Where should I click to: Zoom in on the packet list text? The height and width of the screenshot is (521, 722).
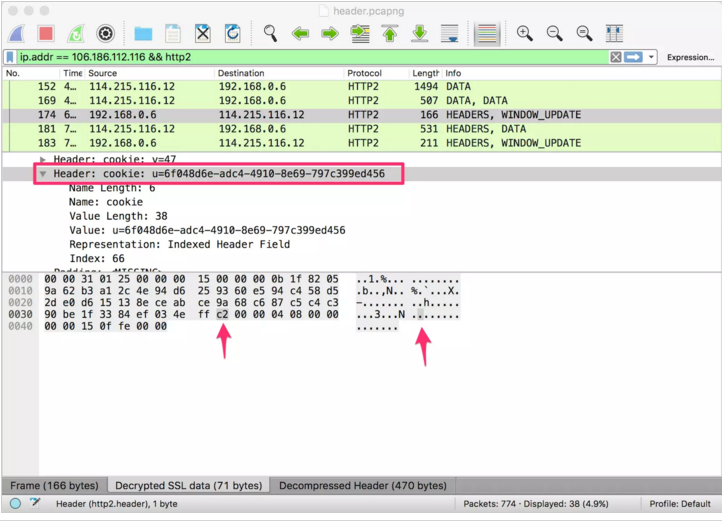[x=524, y=33]
